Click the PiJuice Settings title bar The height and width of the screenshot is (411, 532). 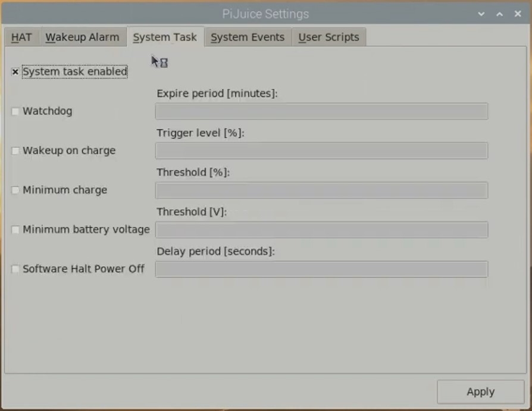265,14
